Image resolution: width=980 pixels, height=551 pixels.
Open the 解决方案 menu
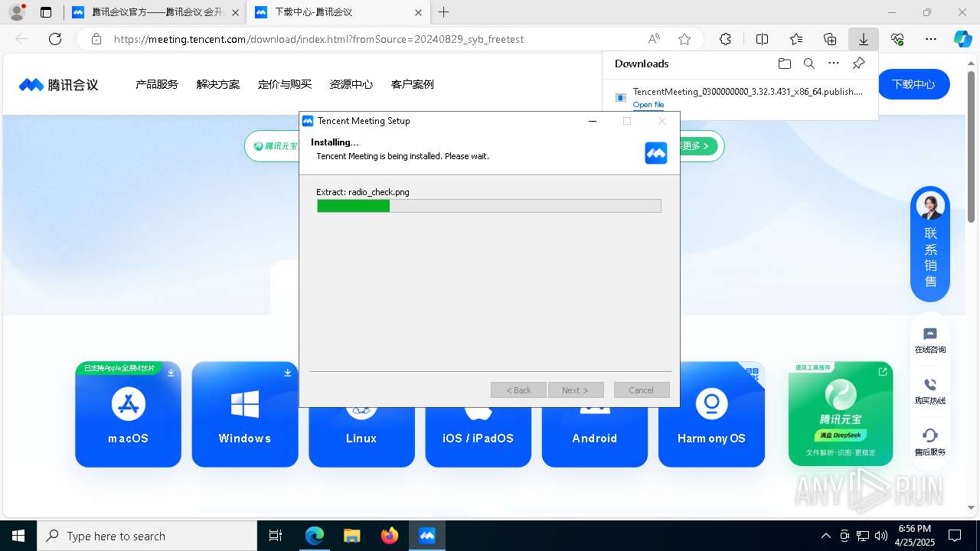point(218,84)
